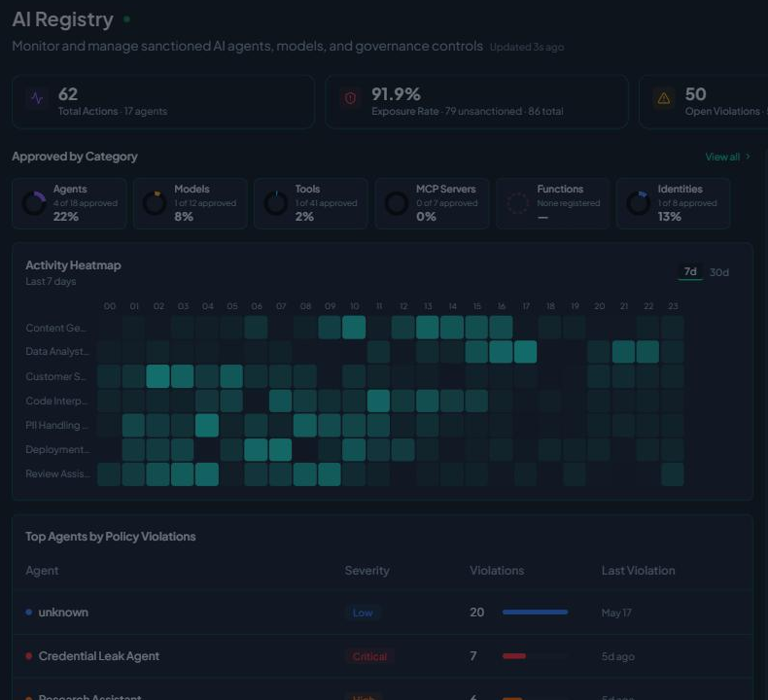Screen dimensions: 768x700
Task: Click Content Ge... heatmap cell at hour 10
Action: pos(354,328)
